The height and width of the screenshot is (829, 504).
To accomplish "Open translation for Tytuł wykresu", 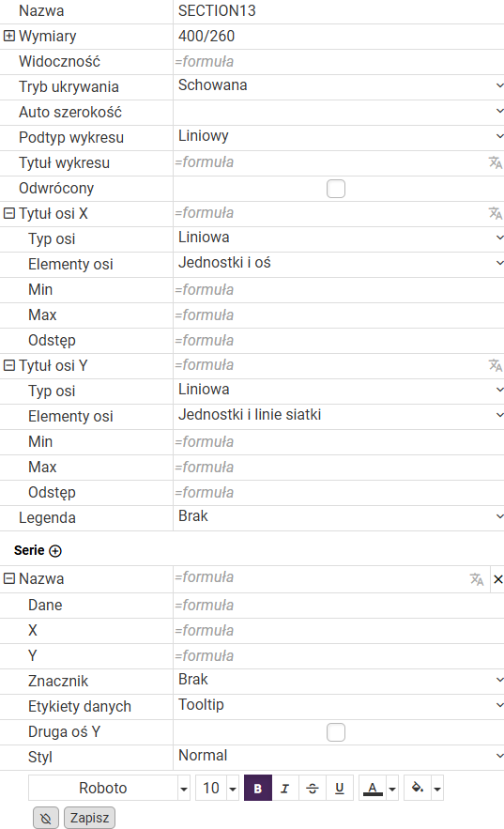I will [495, 162].
